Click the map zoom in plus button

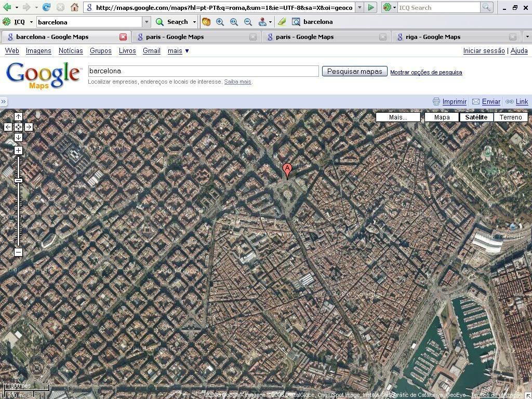[x=18, y=151]
